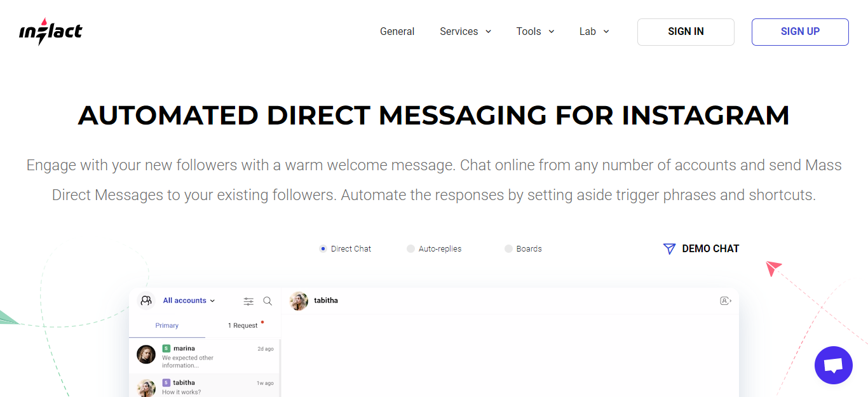Select the Auto-replies radio button

pos(410,248)
